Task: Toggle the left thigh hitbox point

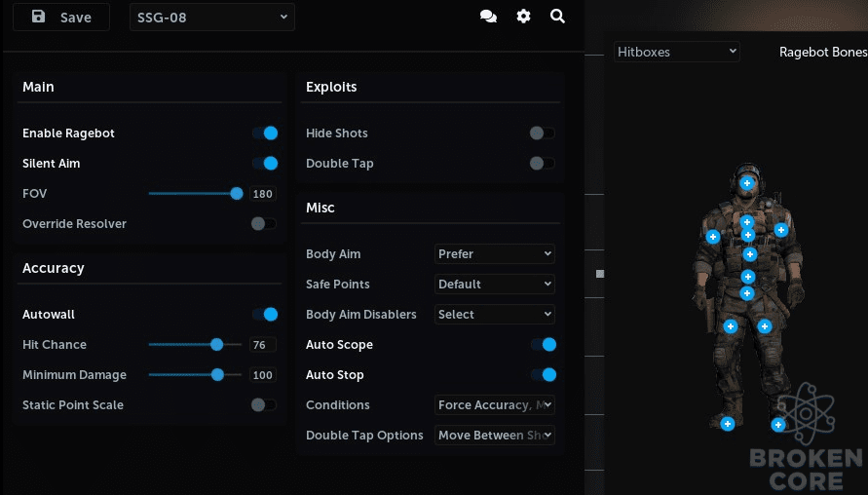Action: tap(731, 326)
